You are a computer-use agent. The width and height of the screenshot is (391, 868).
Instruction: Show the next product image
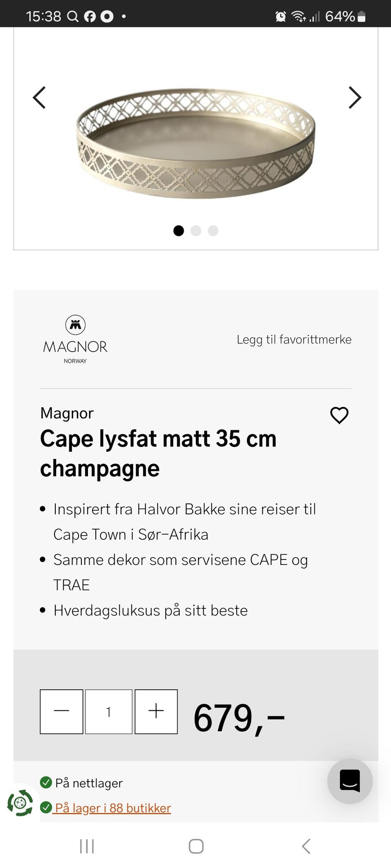point(355,98)
